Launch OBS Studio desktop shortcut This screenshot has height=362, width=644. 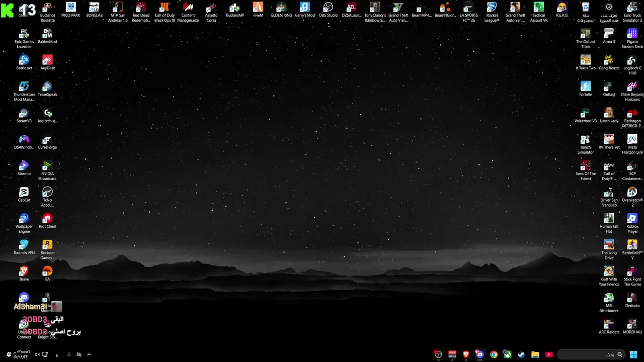328,10
